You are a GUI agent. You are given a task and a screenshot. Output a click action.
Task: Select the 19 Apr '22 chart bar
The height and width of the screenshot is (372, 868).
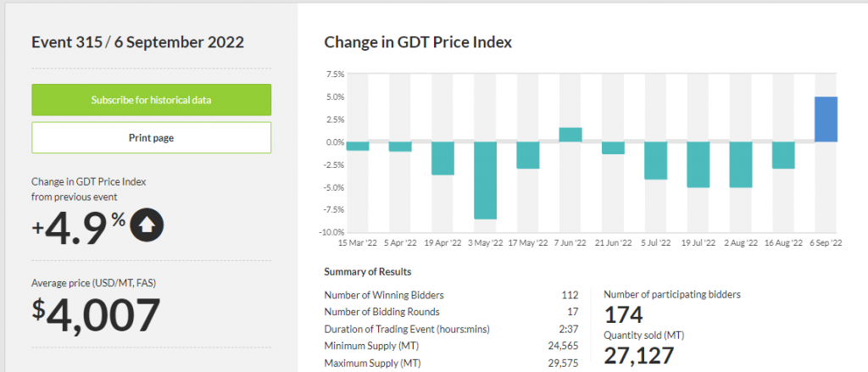[x=442, y=158]
